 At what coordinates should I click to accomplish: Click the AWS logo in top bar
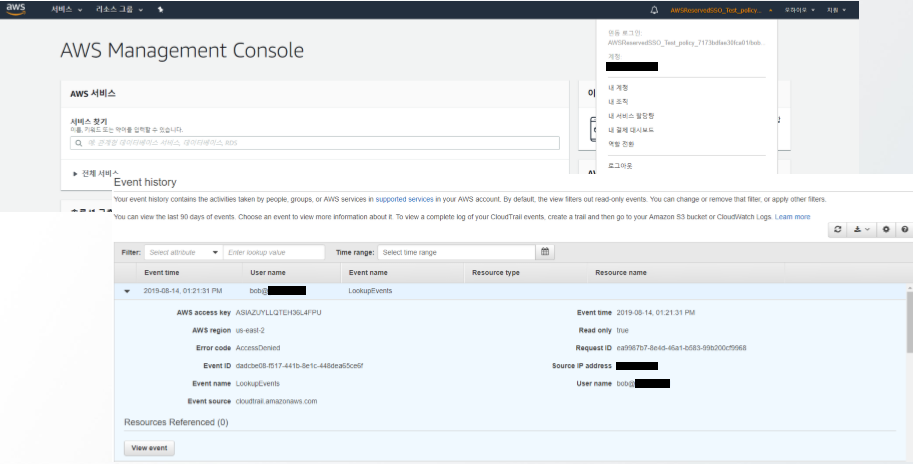pyautogui.click(x=16, y=9)
